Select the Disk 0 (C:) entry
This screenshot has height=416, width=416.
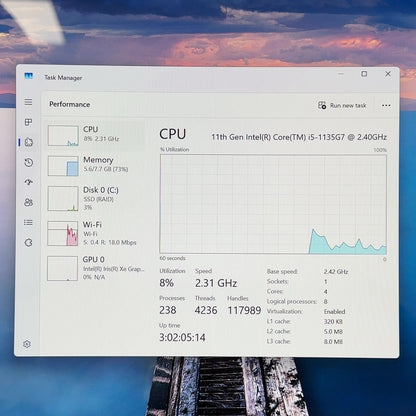click(x=95, y=198)
